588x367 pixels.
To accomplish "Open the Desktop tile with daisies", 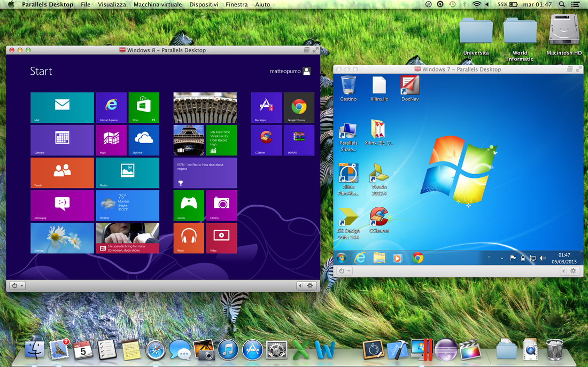I will (62, 238).
